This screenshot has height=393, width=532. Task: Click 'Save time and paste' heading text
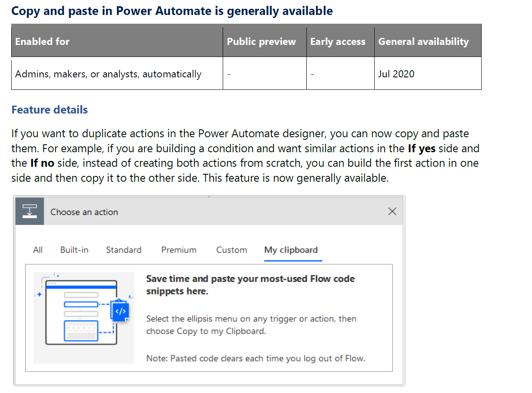click(x=250, y=285)
